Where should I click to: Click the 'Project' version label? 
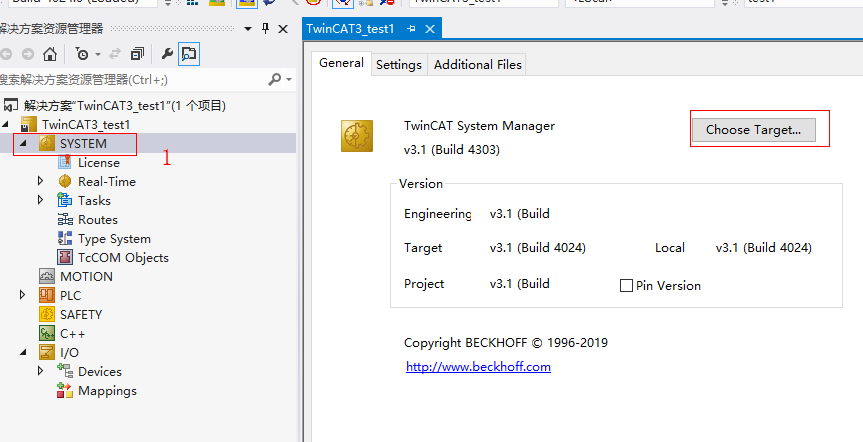pos(424,284)
